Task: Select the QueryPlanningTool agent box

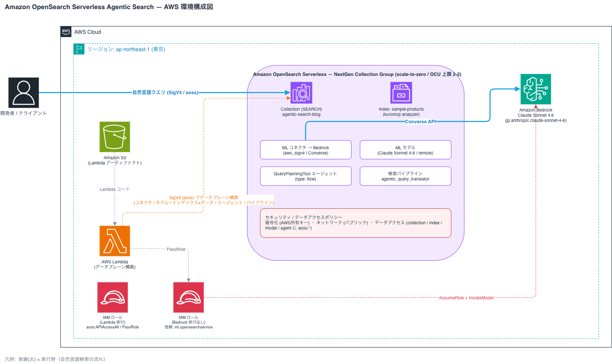Action: tap(306, 176)
